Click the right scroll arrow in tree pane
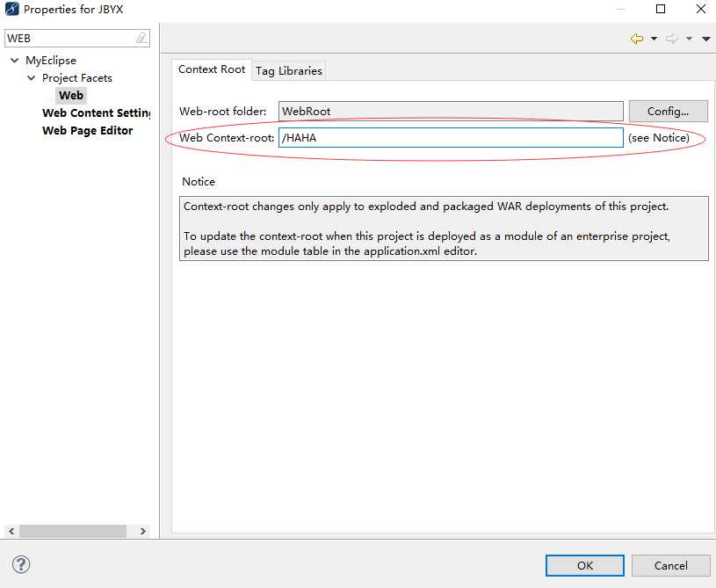Viewport: 716px width, 588px height. 143,531
